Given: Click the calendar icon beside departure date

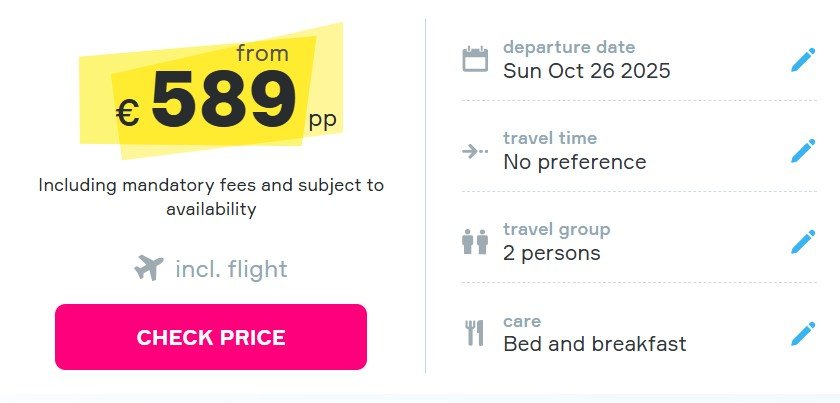Looking at the screenshot, I should 475,59.
